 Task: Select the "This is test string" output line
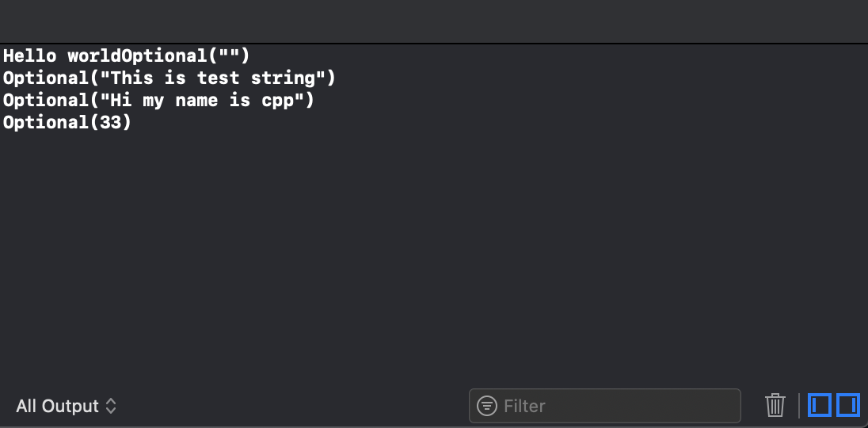pos(169,78)
